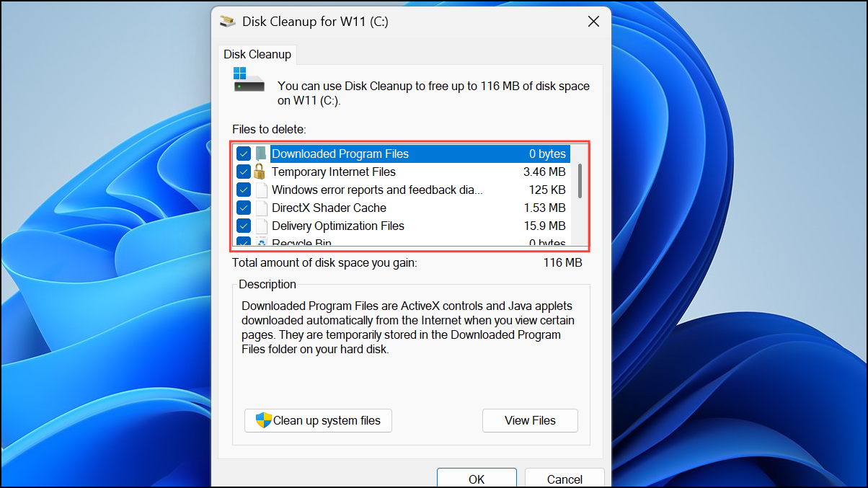Confirm with the OK button
The image size is (868, 488).
click(477, 478)
